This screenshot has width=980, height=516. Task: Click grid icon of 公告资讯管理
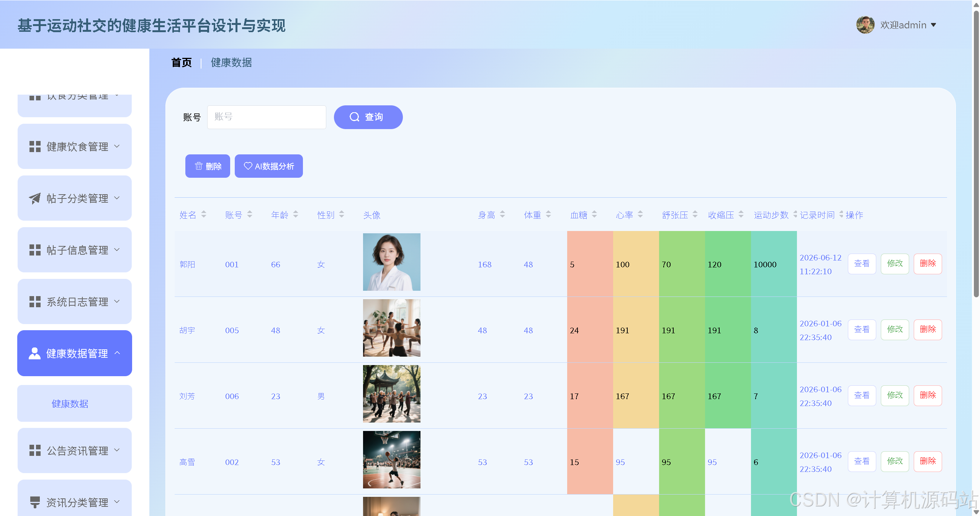[35, 450]
